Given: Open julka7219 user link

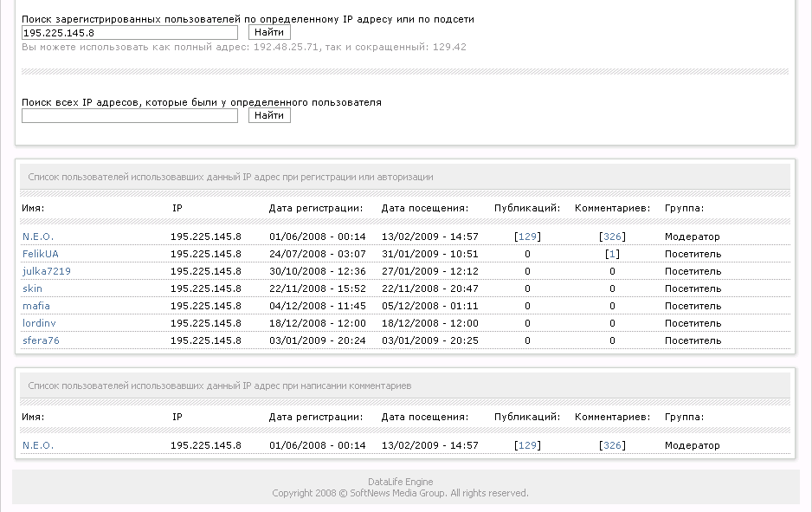Looking at the screenshot, I should pos(47,271).
